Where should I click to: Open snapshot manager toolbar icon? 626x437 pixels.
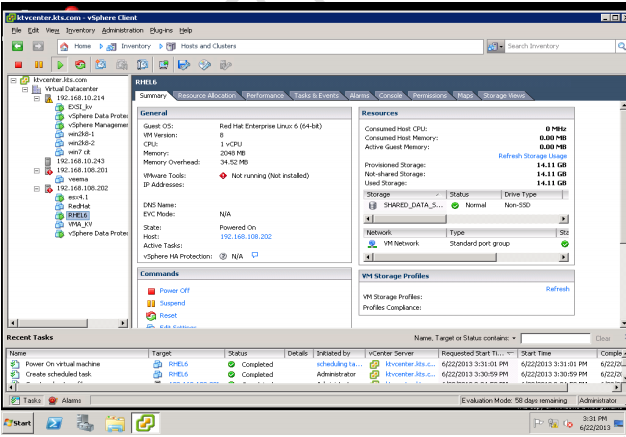143,65
